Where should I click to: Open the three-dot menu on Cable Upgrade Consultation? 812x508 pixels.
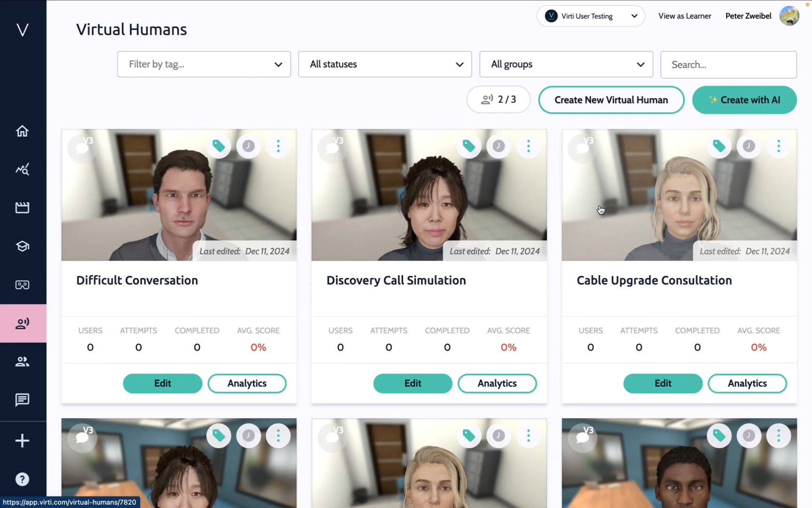click(x=779, y=146)
